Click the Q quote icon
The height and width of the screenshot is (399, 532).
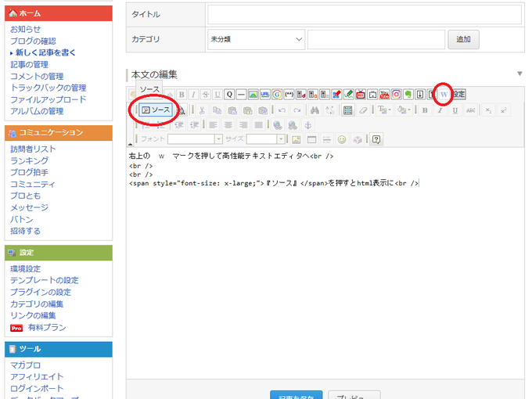pos(229,95)
